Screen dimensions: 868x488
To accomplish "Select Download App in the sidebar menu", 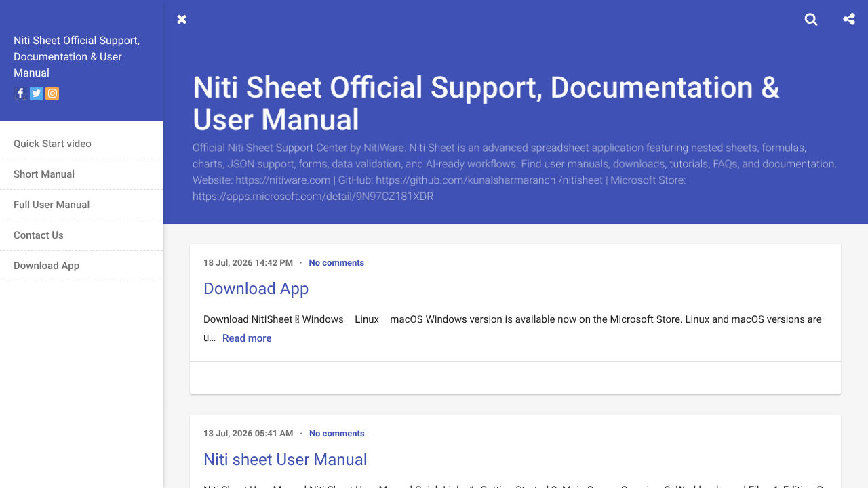I will point(81,266).
